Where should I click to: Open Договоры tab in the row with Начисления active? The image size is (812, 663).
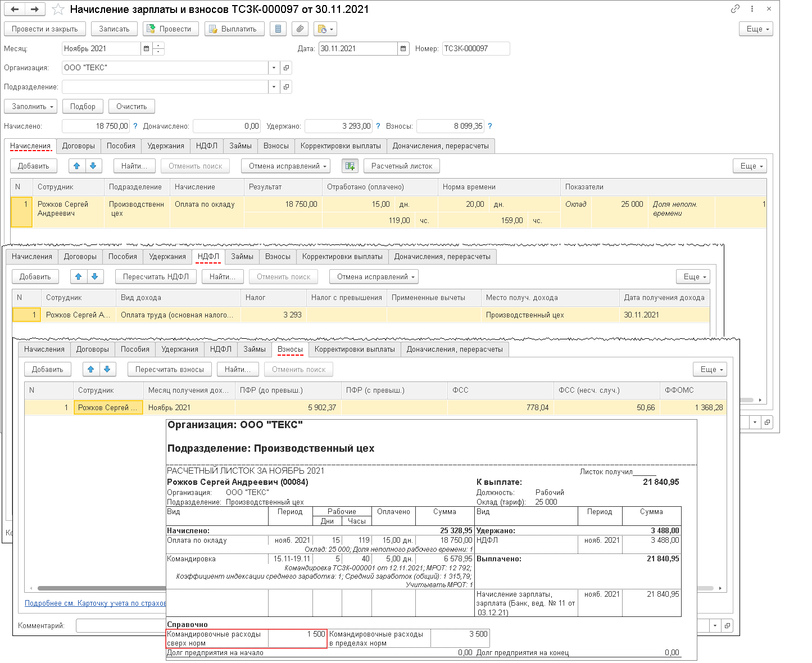coord(79,146)
